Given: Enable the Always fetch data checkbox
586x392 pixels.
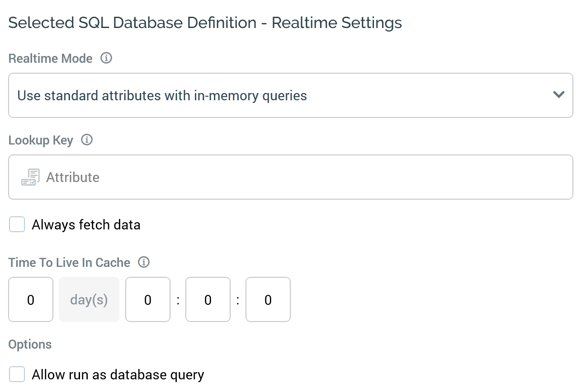Looking at the screenshot, I should point(17,224).
